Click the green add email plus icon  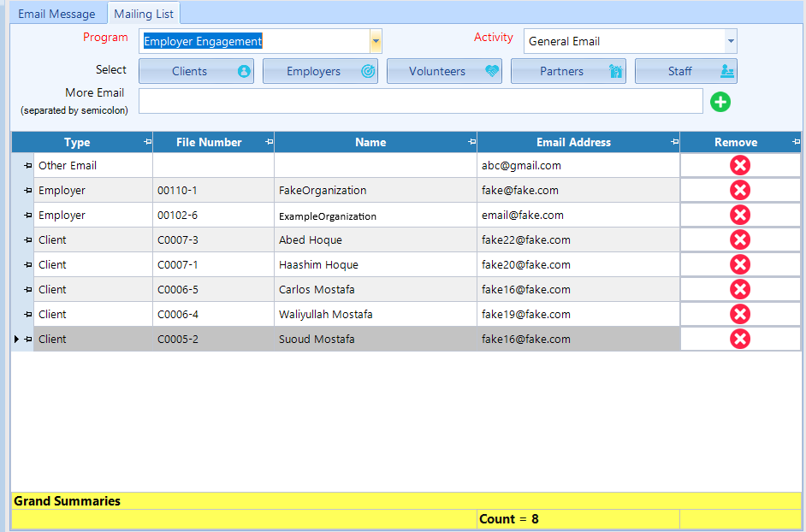pyautogui.click(x=720, y=102)
